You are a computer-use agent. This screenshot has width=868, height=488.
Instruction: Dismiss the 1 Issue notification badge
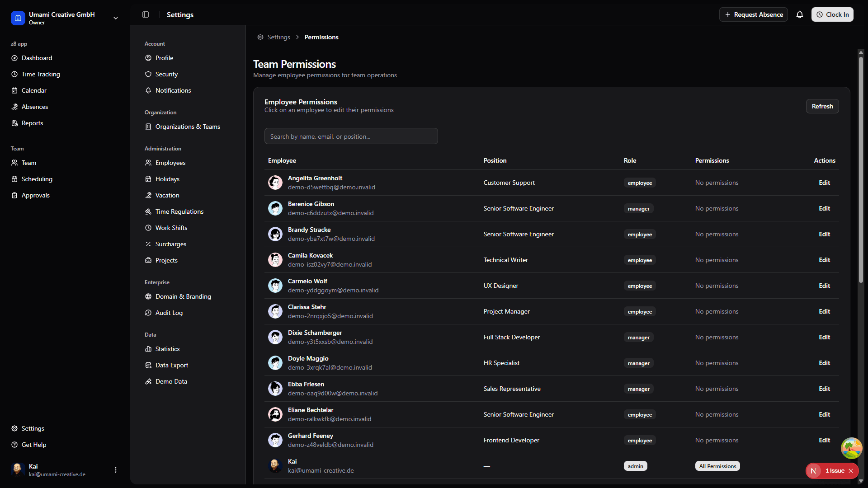852,471
